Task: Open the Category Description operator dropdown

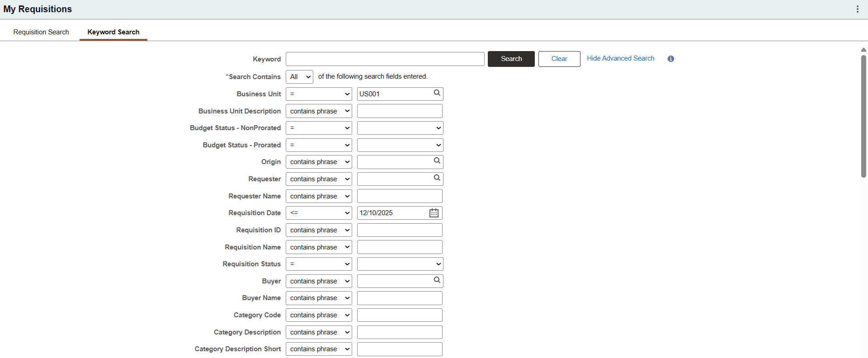Action: click(319, 332)
